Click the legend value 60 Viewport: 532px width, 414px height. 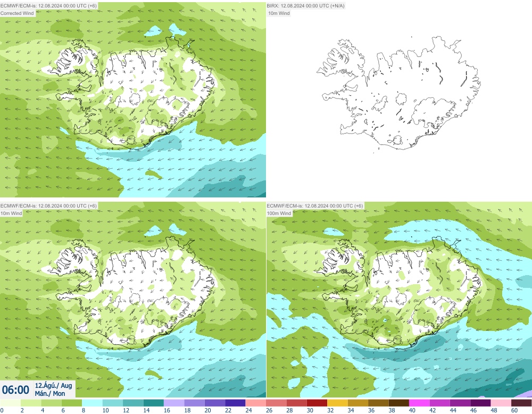point(514,410)
